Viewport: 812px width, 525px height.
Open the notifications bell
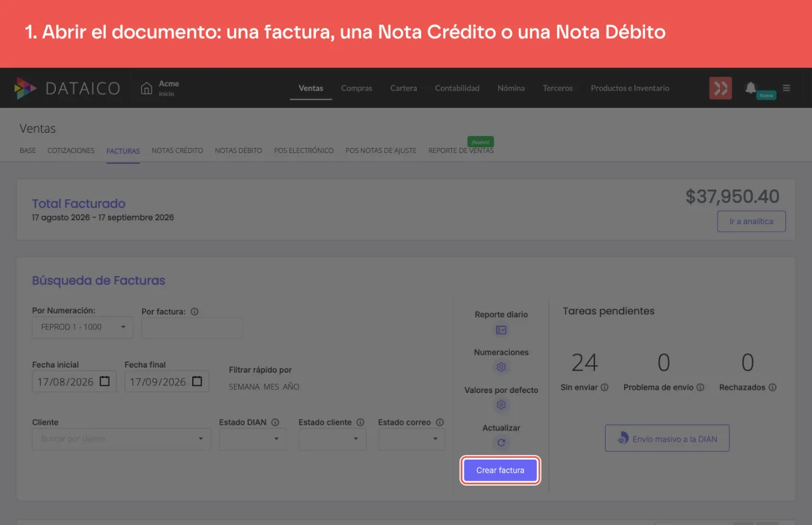tap(751, 88)
